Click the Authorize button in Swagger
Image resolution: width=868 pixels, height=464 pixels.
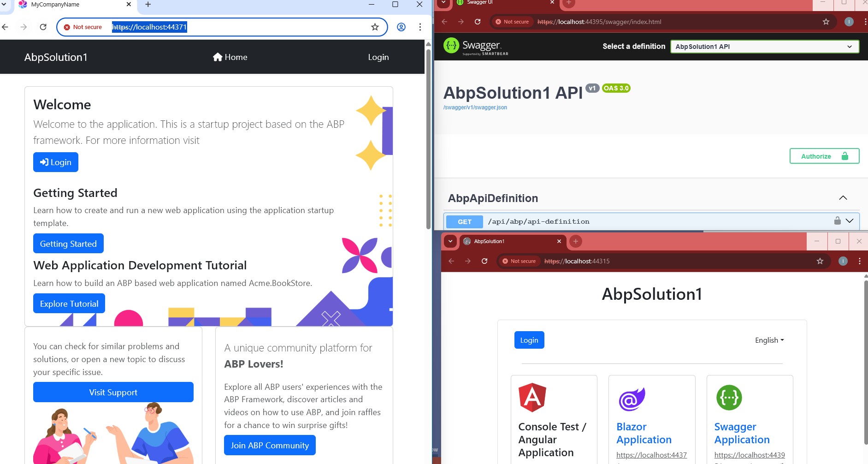click(824, 156)
